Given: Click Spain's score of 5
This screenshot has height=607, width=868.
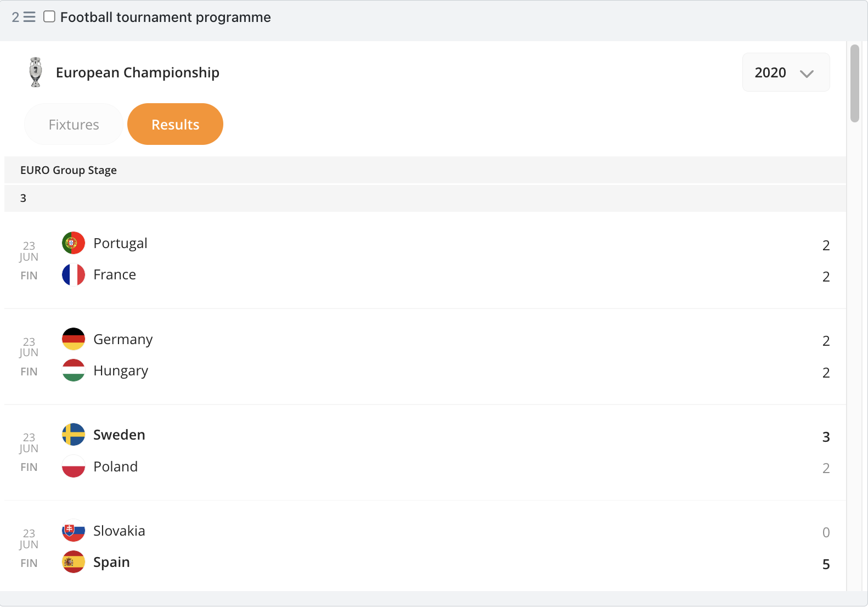Looking at the screenshot, I should [826, 564].
